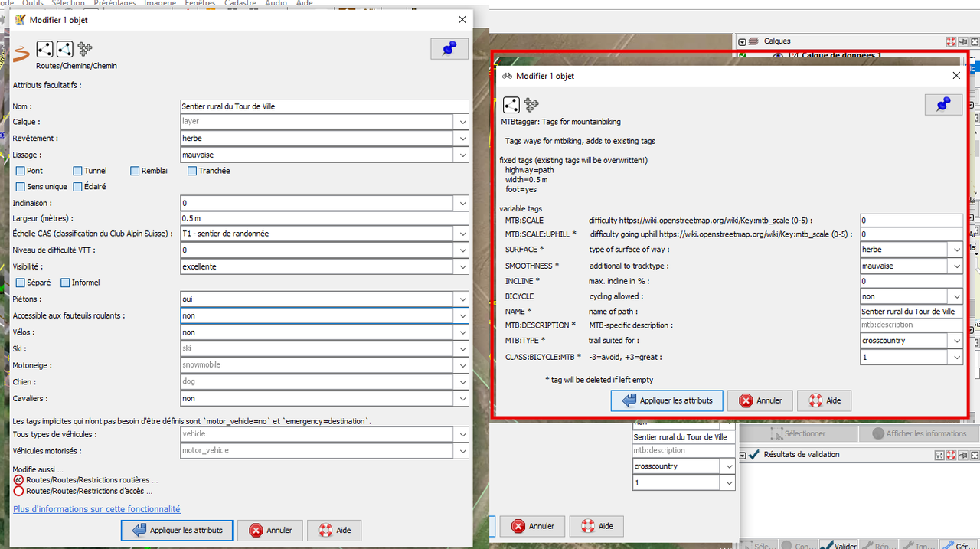Click the bicycle icon in MTBtagger title bar
This screenshot has height=549, width=980.
(507, 76)
